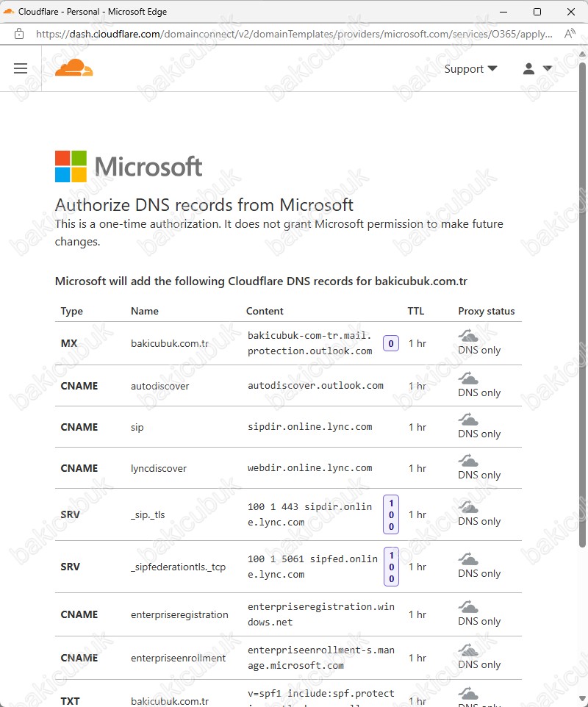Click the DNS only cloud icon for lyncdiscover row
The image size is (588, 707).
click(x=468, y=460)
